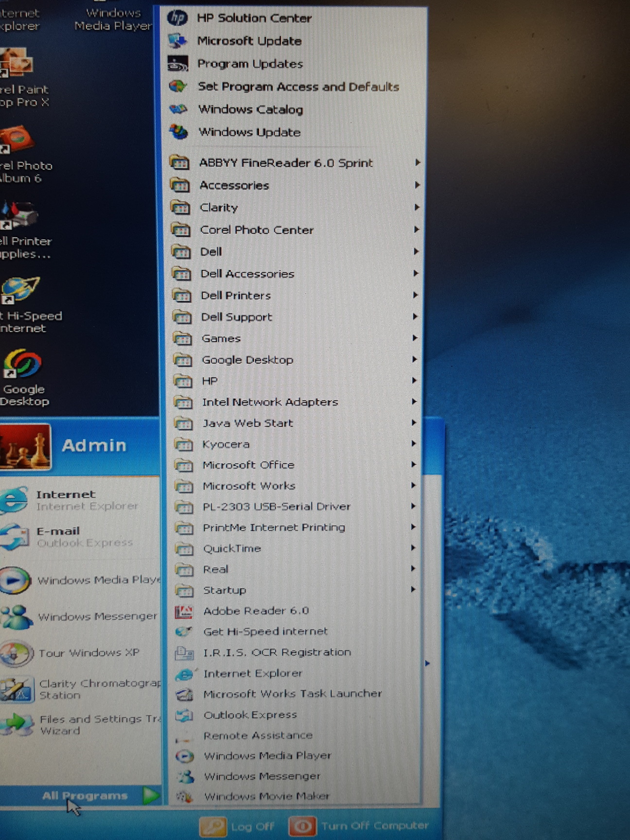Image resolution: width=630 pixels, height=840 pixels.
Task: Open Windows Update via its icon
Action: (x=178, y=132)
